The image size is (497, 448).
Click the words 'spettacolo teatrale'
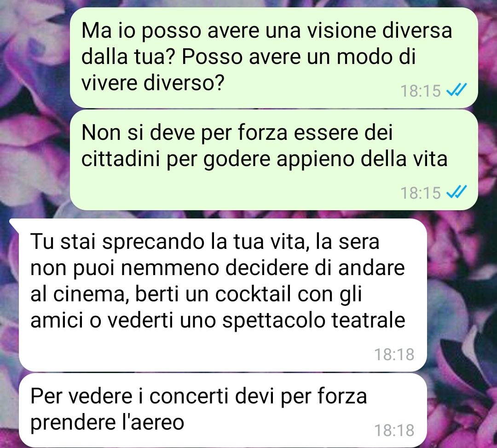313,320
